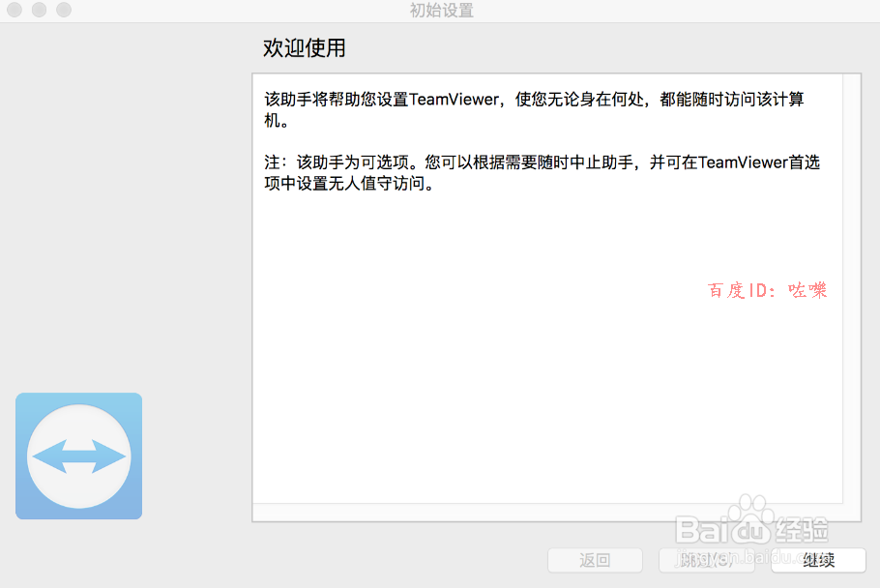Click the yellow minimize traffic light
This screenshot has width=880, height=588.
click(39, 11)
